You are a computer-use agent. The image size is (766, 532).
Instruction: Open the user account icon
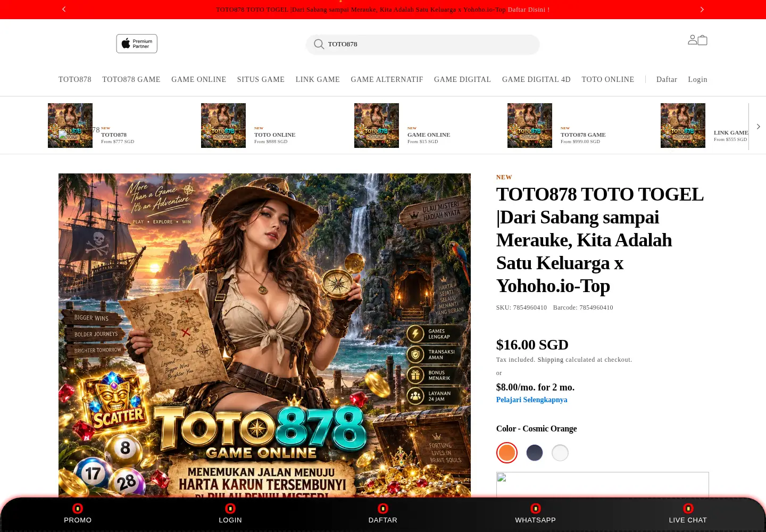[x=692, y=39]
